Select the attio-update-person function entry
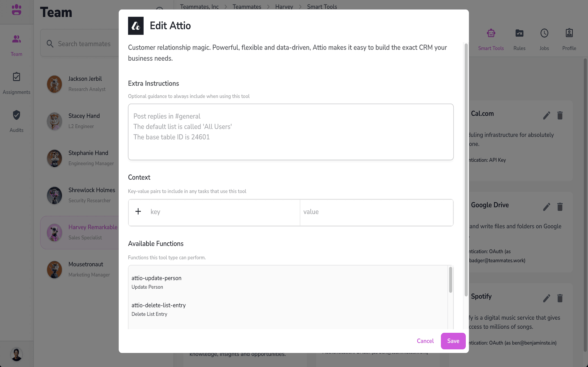This screenshot has width=588, height=367. coord(157,282)
